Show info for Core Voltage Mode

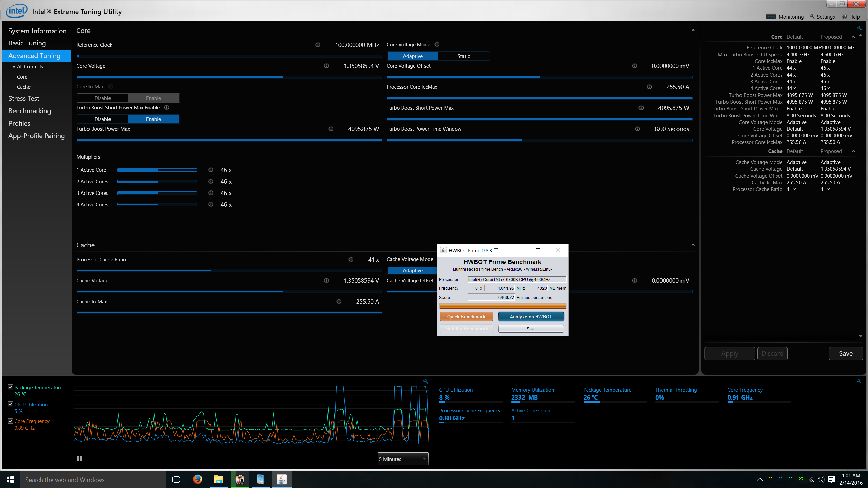(437, 45)
